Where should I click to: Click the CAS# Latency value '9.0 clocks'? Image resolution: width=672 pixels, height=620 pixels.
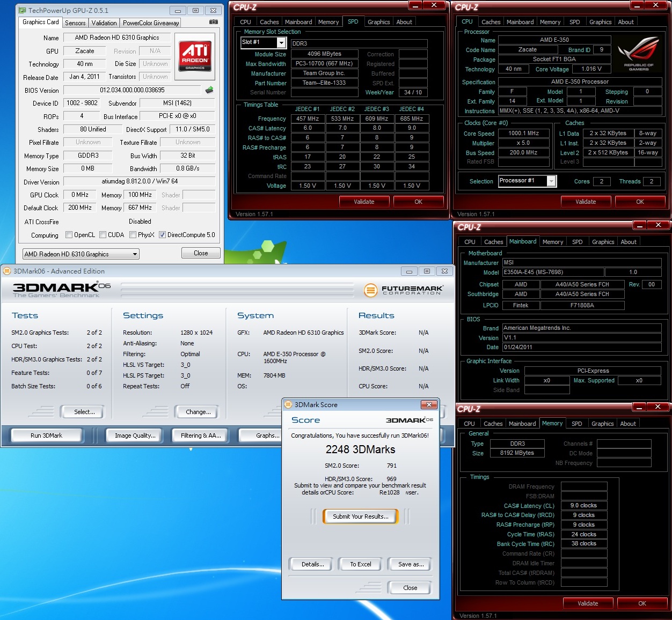[x=583, y=505]
